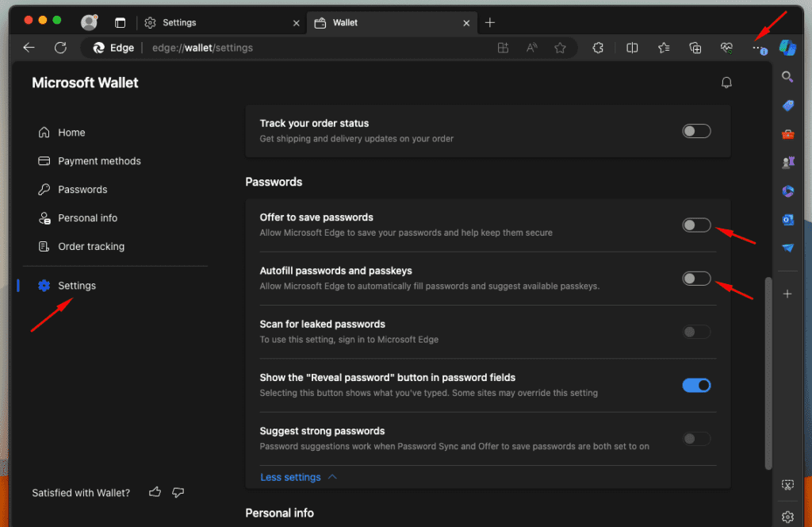
Task: Click the notification bell icon
Action: (x=726, y=83)
